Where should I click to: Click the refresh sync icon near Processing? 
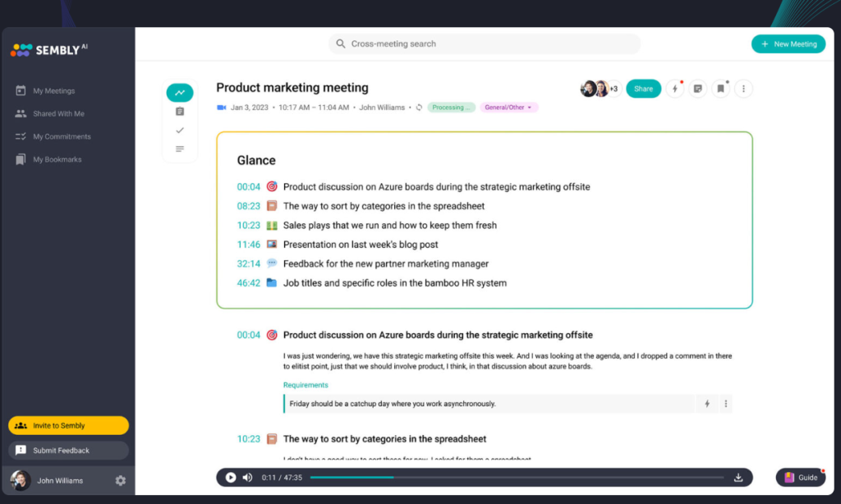point(419,108)
